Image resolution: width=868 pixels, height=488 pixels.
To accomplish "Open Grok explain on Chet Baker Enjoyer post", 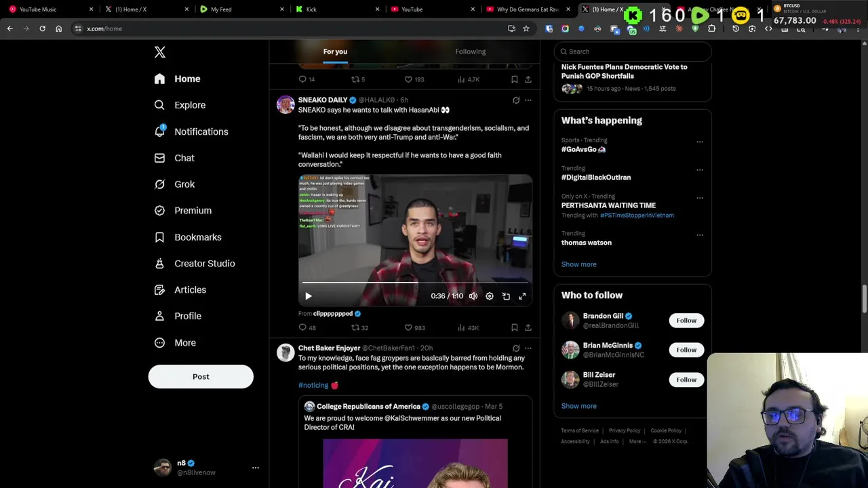I will 516,348.
